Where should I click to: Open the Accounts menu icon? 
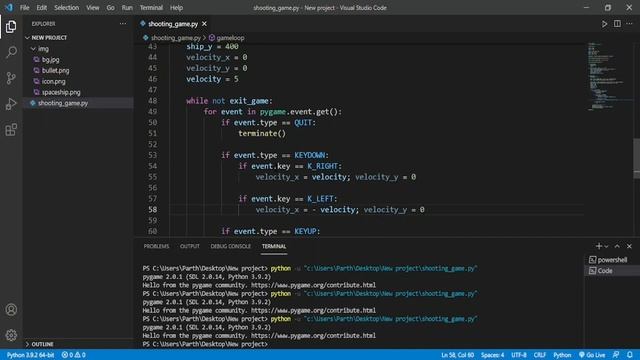point(11,310)
